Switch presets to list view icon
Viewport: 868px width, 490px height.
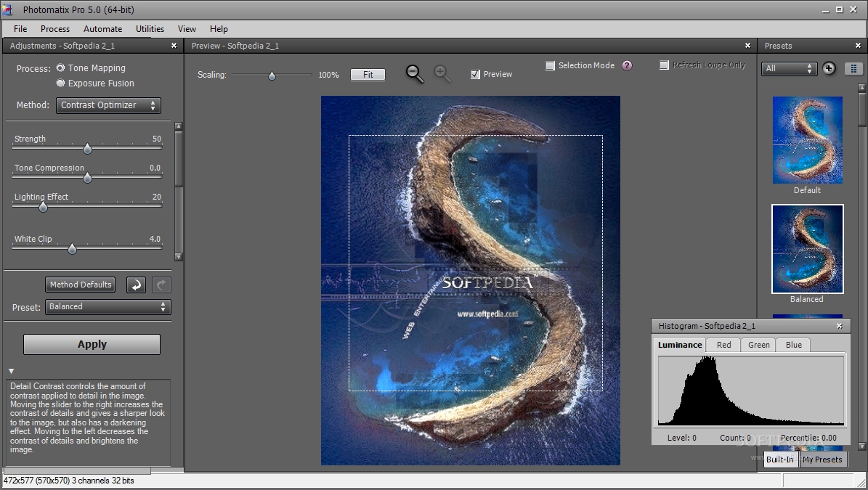click(x=854, y=68)
